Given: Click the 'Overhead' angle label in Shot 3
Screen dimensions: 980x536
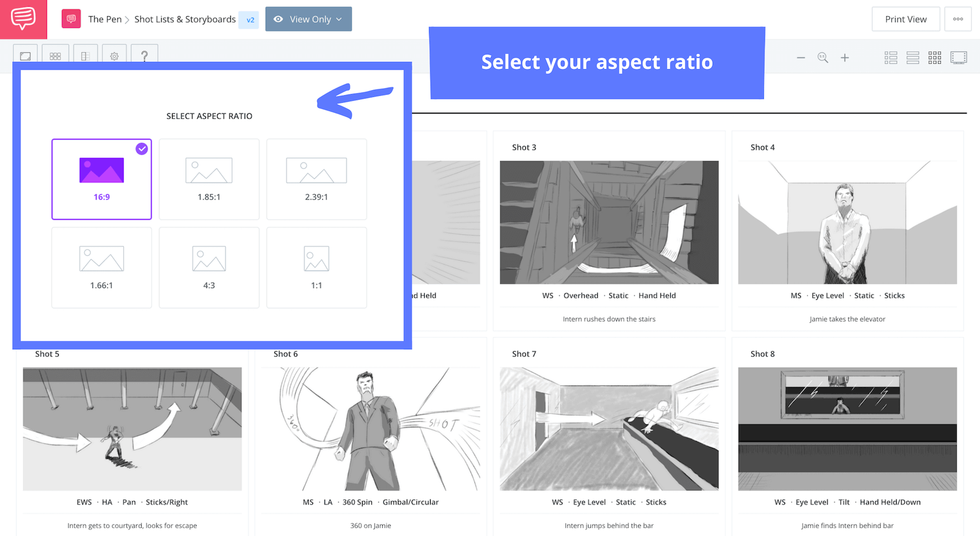Looking at the screenshot, I should coord(581,295).
